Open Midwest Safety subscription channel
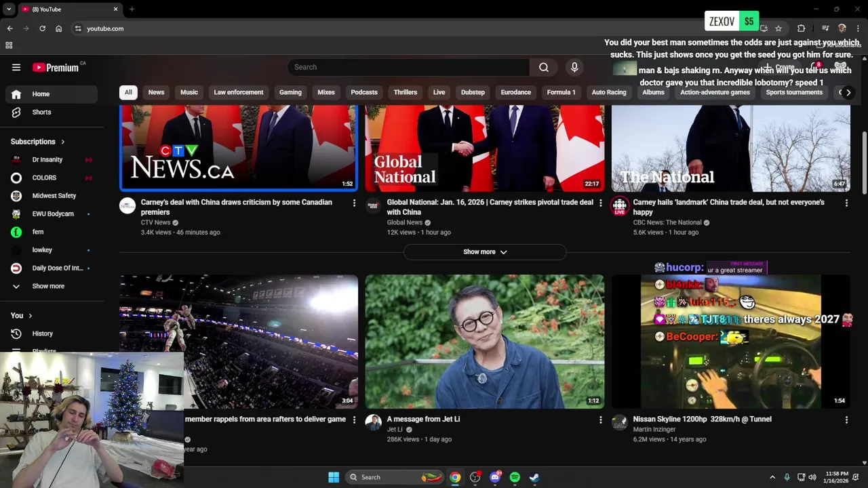 pyautogui.click(x=52, y=196)
